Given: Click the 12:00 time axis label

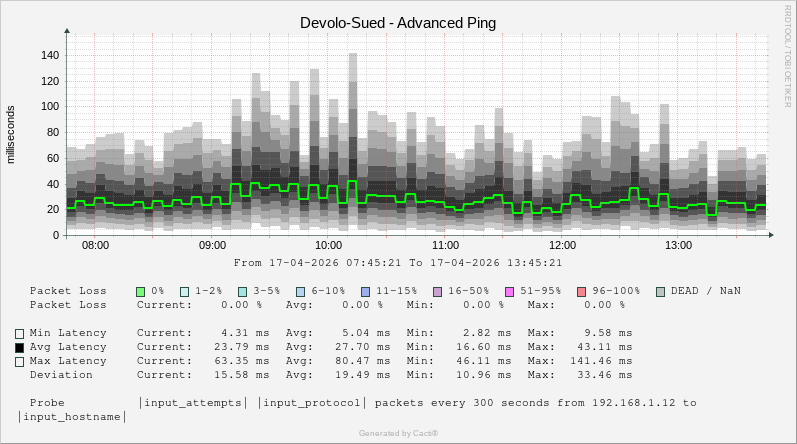Looking at the screenshot, I should (x=562, y=245).
